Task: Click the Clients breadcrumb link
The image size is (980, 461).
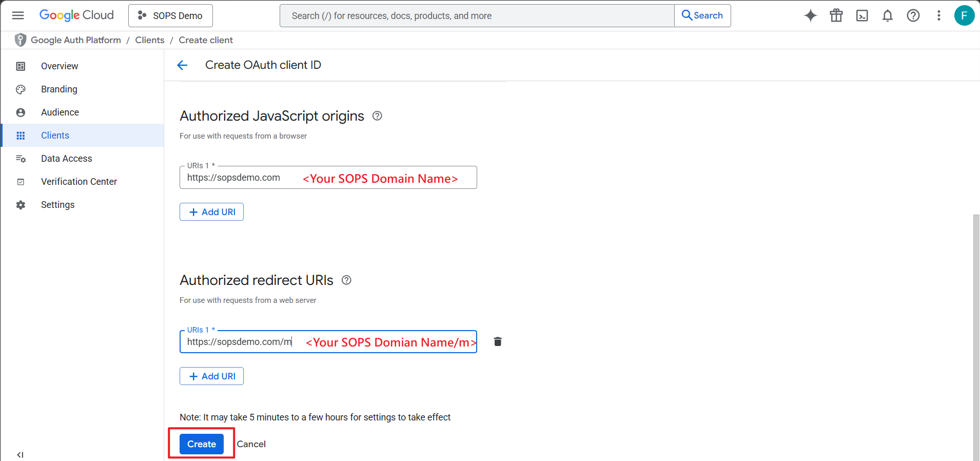Action: tap(149, 40)
